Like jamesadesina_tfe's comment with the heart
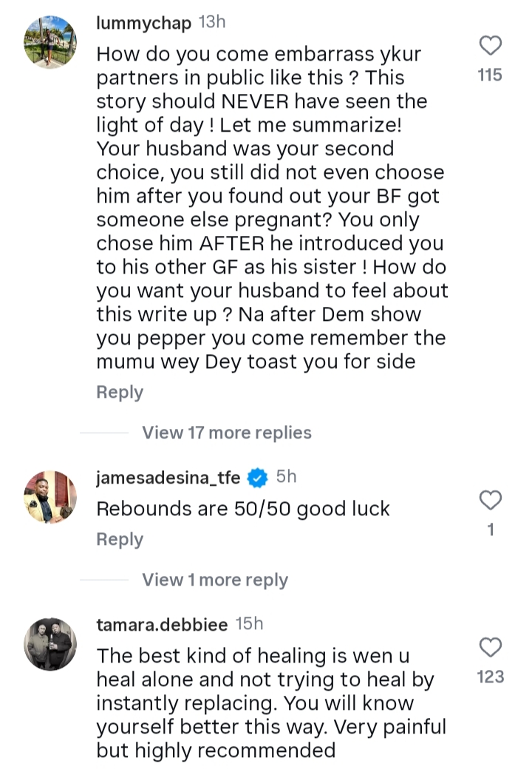532x769 pixels. [x=491, y=501]
